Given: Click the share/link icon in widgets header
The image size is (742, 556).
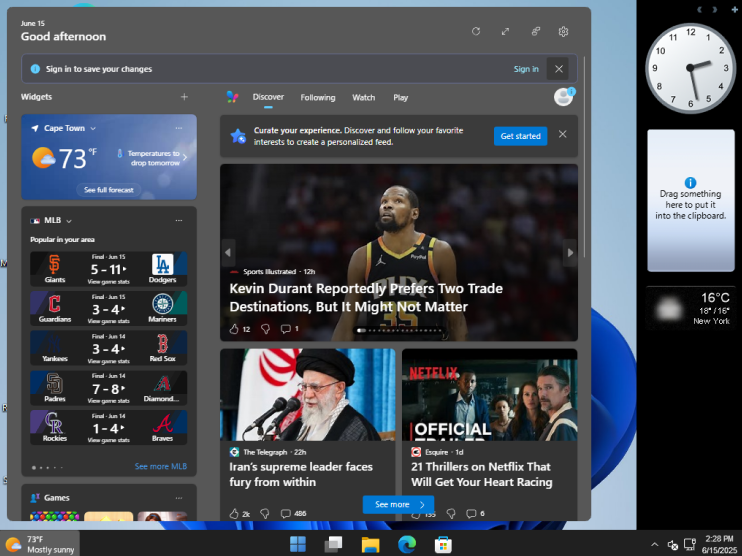Looking at the screenshot, I should tap(535, 32).
